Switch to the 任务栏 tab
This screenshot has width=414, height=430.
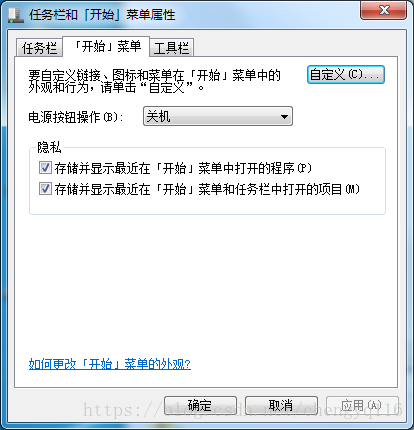point(39,48)
